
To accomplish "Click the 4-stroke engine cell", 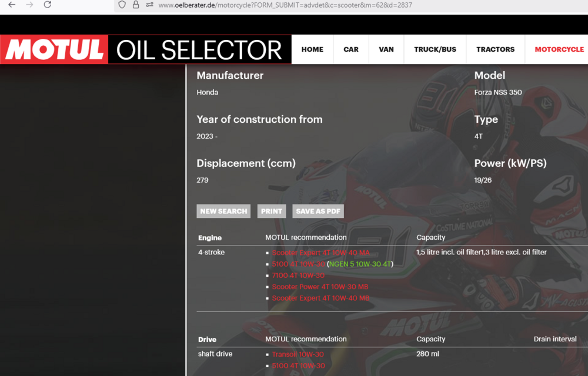I will [x=212, y=253].
